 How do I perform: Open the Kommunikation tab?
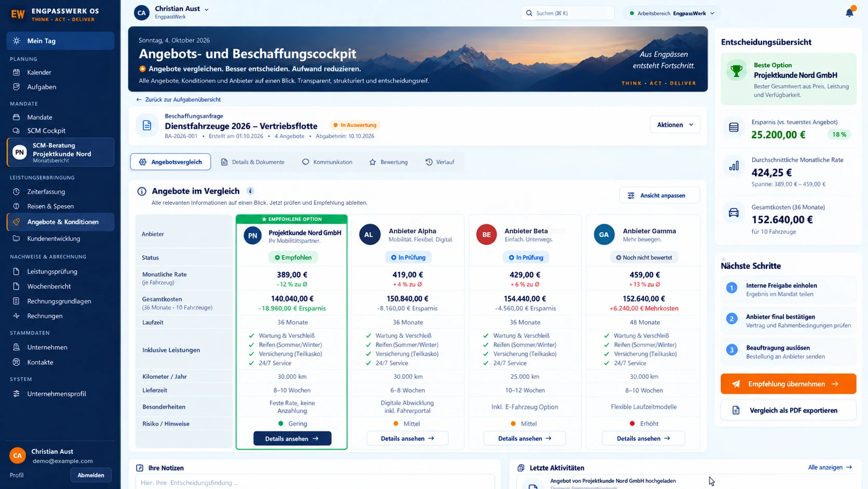pos(327,162)
